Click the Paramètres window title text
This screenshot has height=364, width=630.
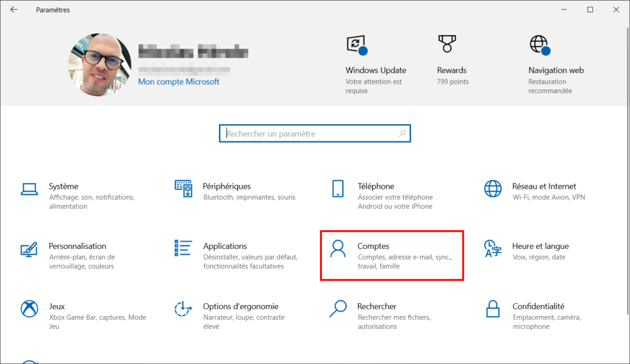tap(53, 10)
